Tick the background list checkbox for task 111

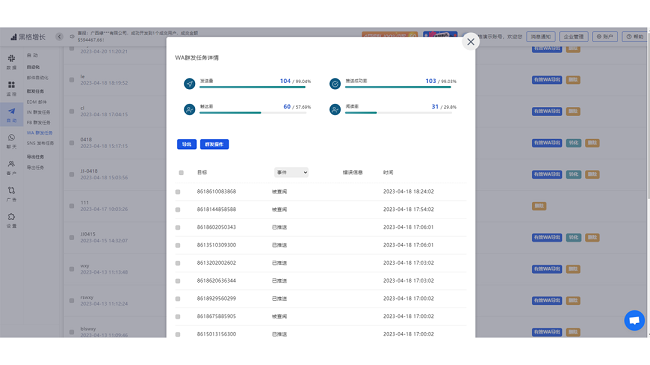72,206
